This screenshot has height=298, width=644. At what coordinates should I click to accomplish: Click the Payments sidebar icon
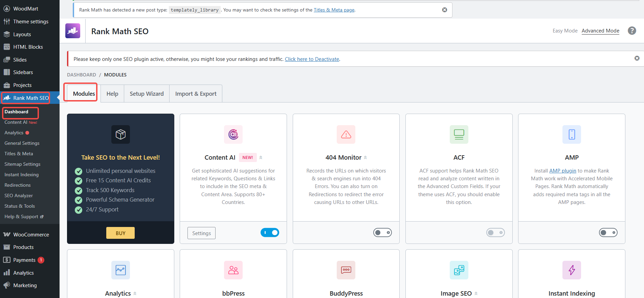(6, 260)
